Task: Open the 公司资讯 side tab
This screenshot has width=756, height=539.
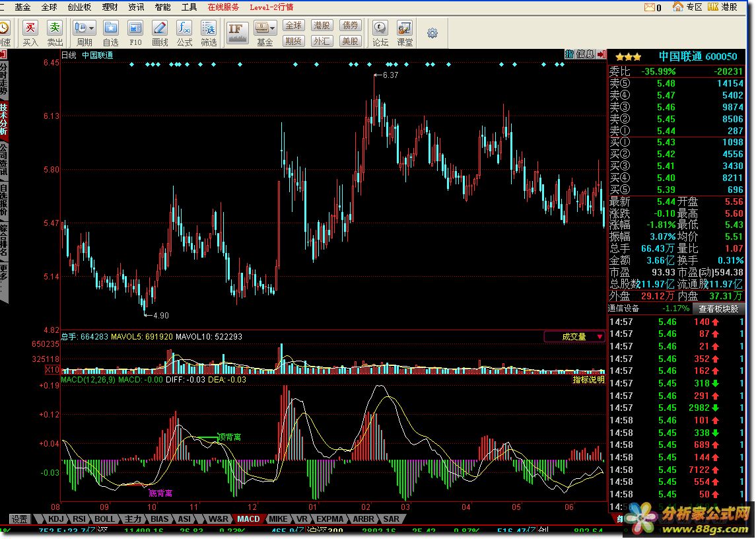Action: [x=4, y=160]
